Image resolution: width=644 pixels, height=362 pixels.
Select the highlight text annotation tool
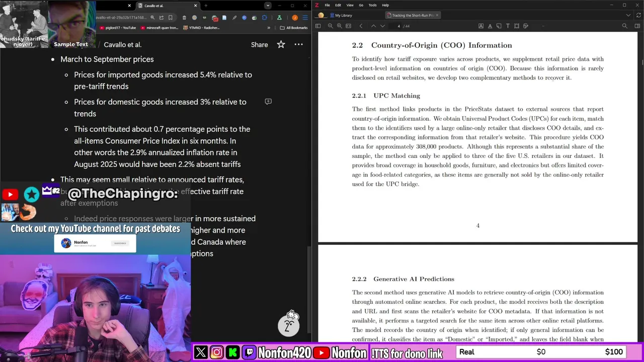click(x=481, y=26)
